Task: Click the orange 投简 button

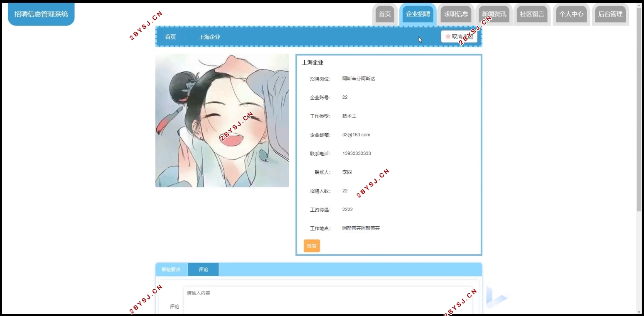Action: [312, 246]
